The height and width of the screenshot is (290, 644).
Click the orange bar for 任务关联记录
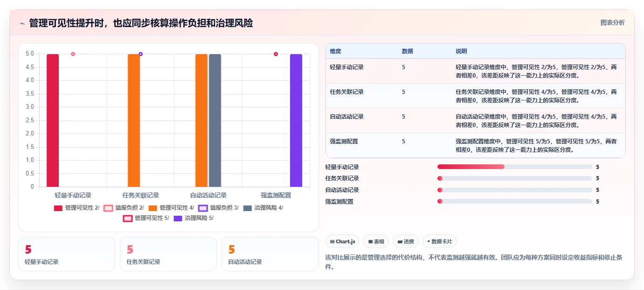point(134,120)
